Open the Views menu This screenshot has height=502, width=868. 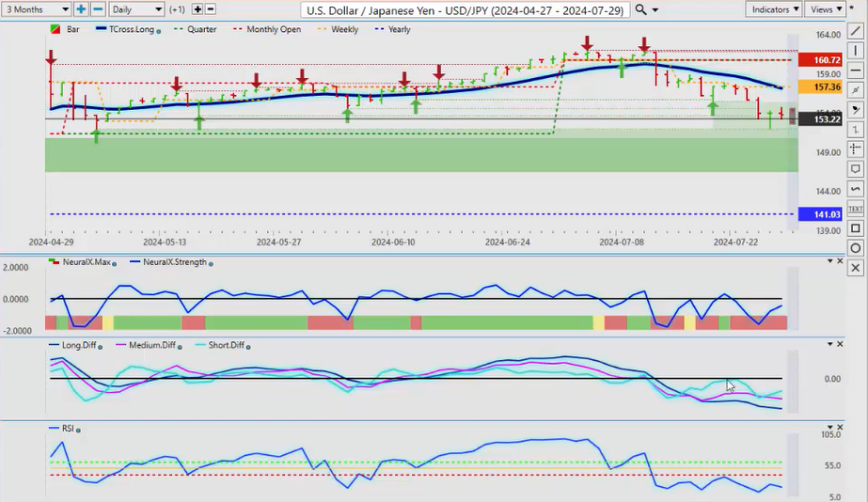(826, 9)
